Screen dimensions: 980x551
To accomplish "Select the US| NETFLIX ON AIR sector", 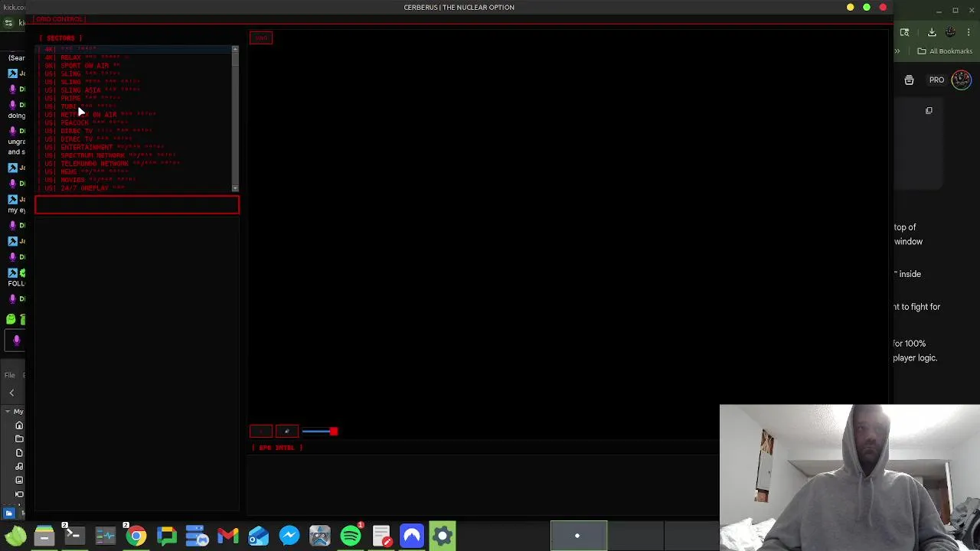I will tap(134, 115).
